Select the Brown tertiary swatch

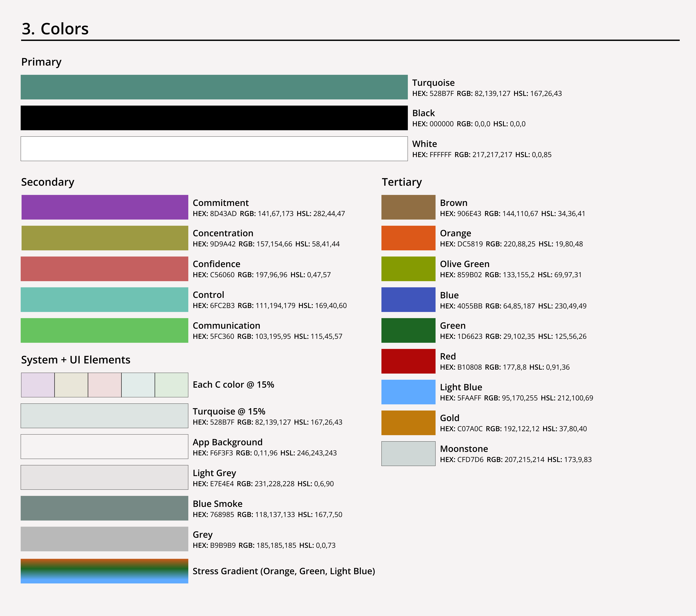(x=408, y=207)
